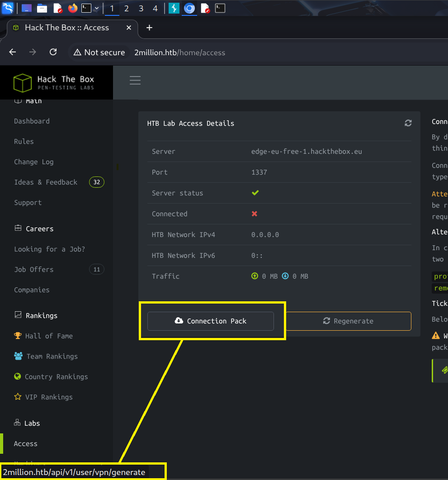Open Firefox from the taskbar
Screen dimensions: 448x480
(73, 8)
